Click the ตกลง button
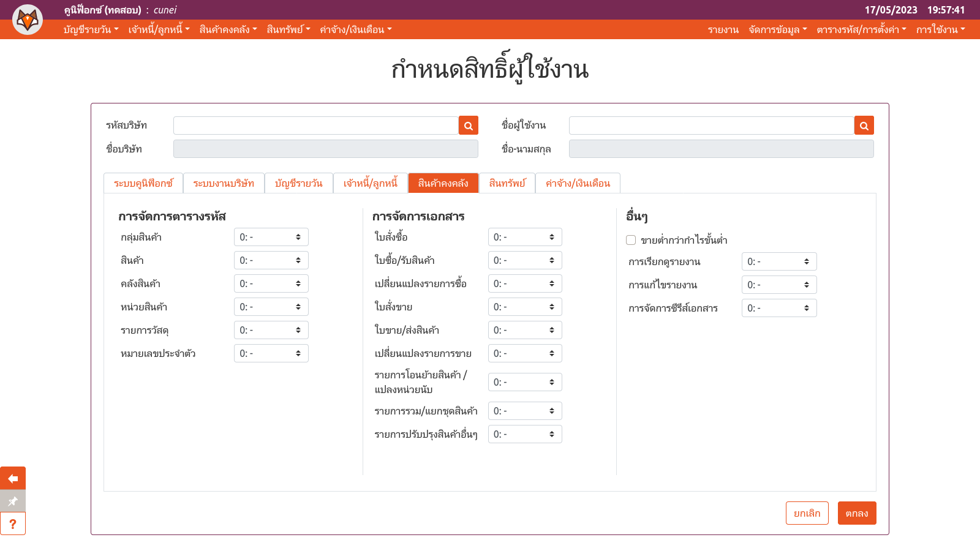980x551 pixels. 857,513
